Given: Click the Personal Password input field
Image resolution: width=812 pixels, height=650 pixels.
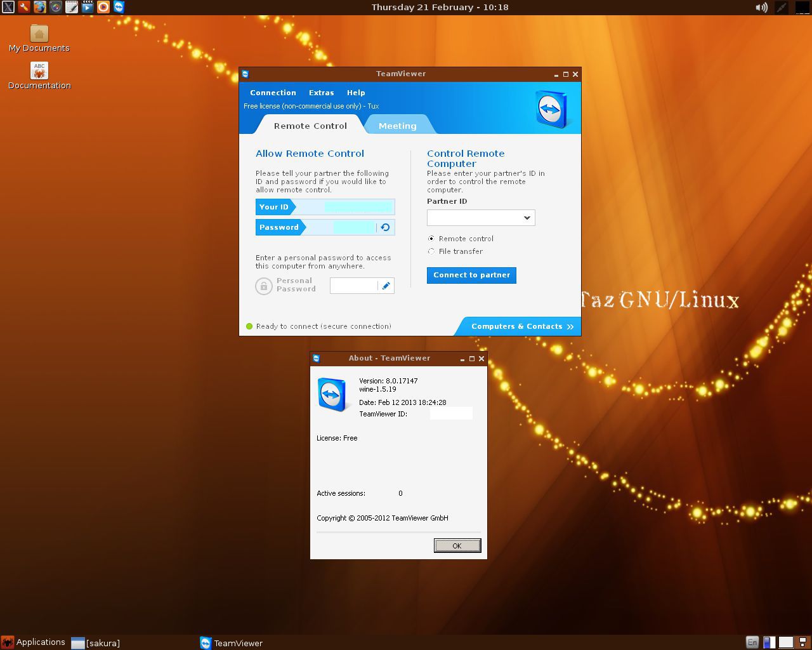Looking at the screenshot, I should [x=354, y=286].
